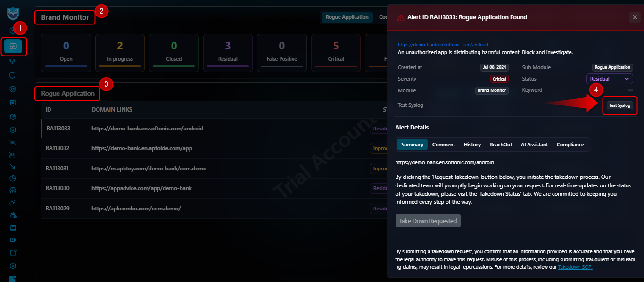Click the Rogue Application sub module badge
The image size is (644, 282).
coord(612,67)
